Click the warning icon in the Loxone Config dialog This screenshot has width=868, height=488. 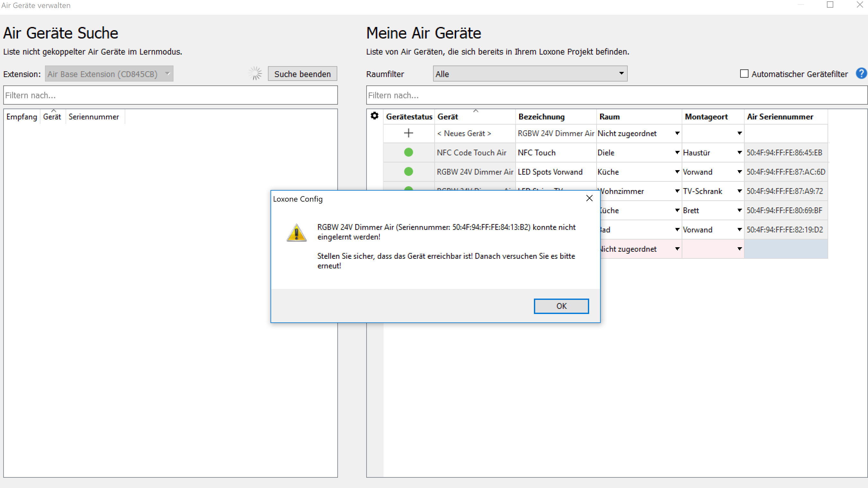[297, 232]
